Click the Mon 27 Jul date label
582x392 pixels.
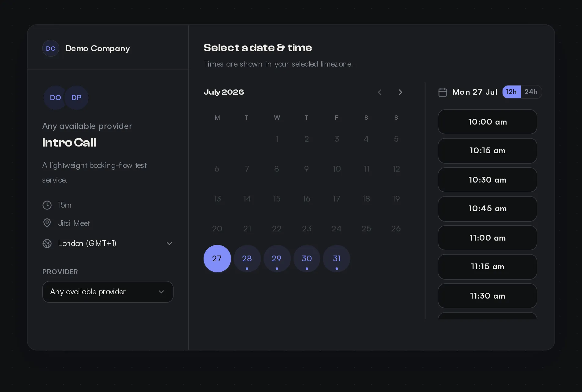coord(475,92)
